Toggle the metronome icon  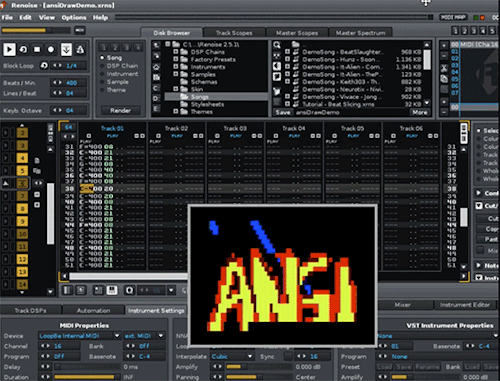click(80, 50)
